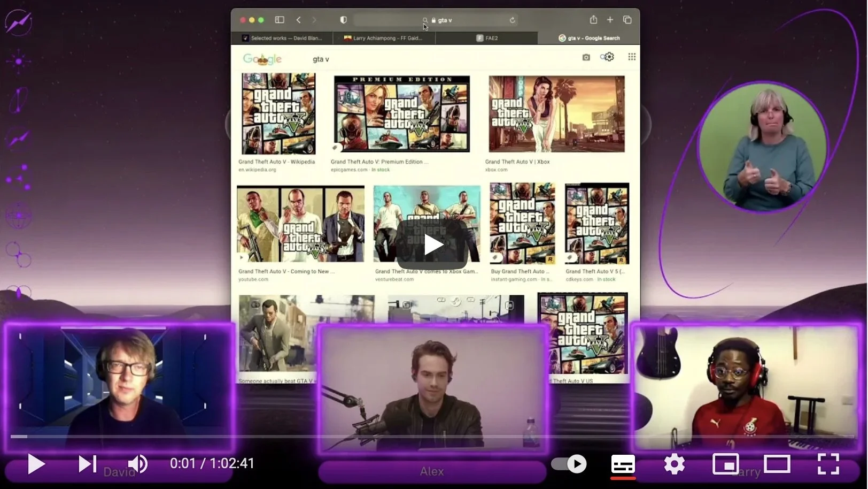Reload the page in Safari
The height and width of the screenshot is (489, 868).
point(512,20)
